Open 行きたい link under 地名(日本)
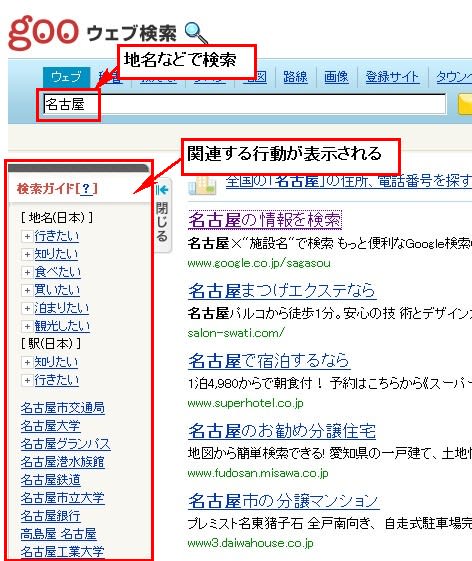 (57, 236)
